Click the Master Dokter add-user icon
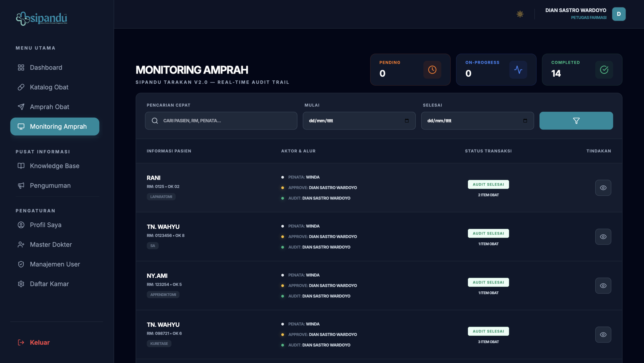This screenshot has height=363, width=644. 21,245
